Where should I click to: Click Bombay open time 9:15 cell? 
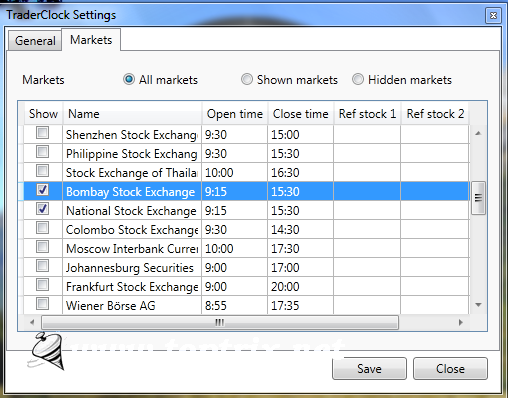tap(235, 191)
